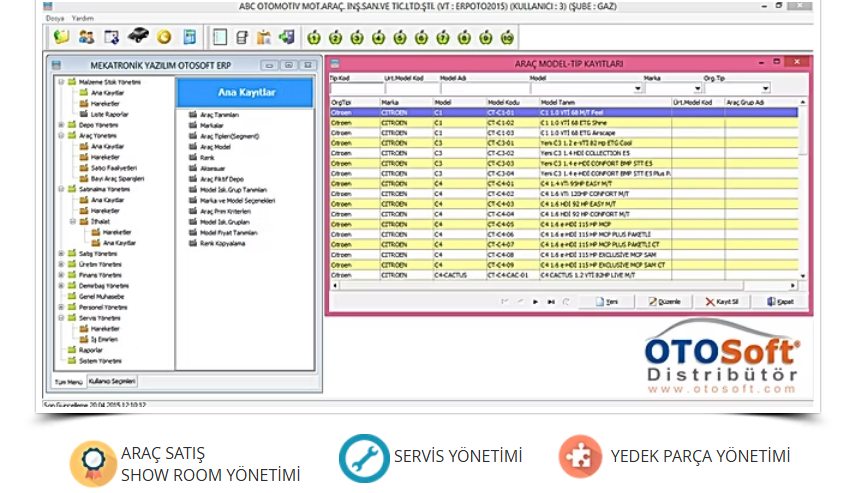Open the Model filter dropdown

click(638, 88)
